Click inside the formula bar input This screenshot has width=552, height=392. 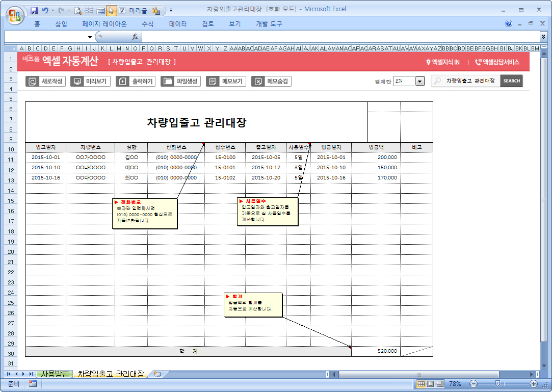[x=341, y=37]
